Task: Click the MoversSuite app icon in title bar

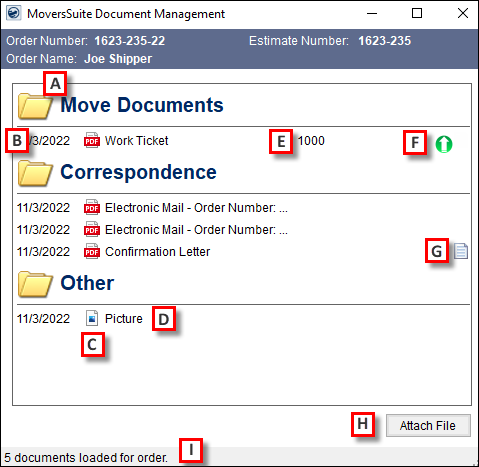Action: (14, 14)
